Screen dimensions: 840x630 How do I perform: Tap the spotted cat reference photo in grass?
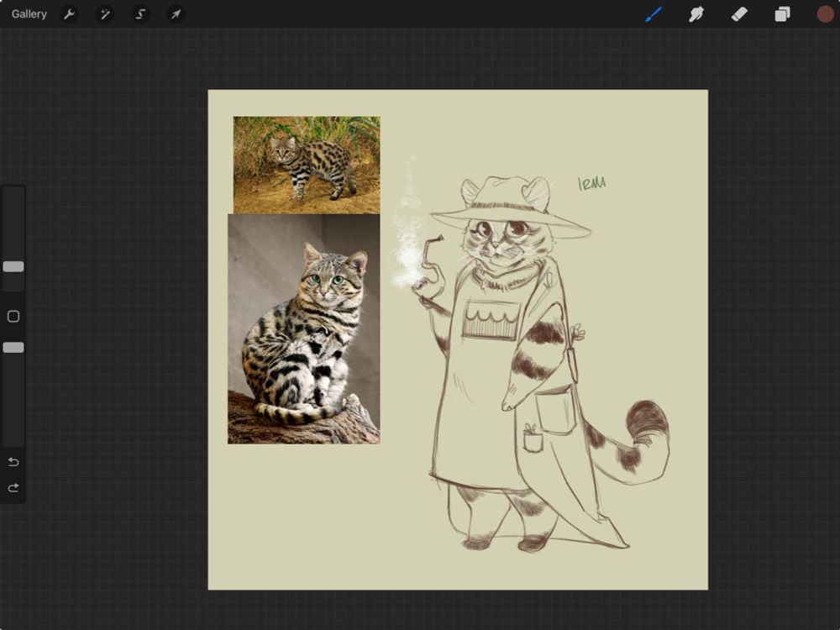click(307, 165)
